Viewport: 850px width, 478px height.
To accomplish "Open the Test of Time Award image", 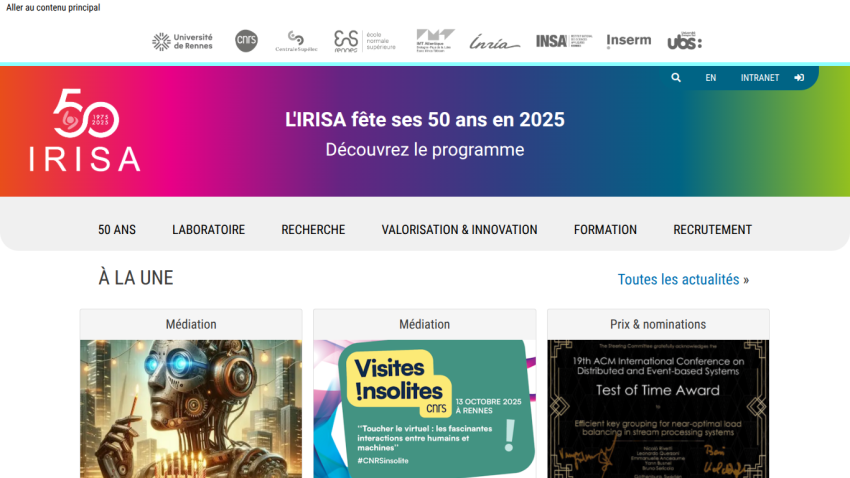I will [658, 409].
